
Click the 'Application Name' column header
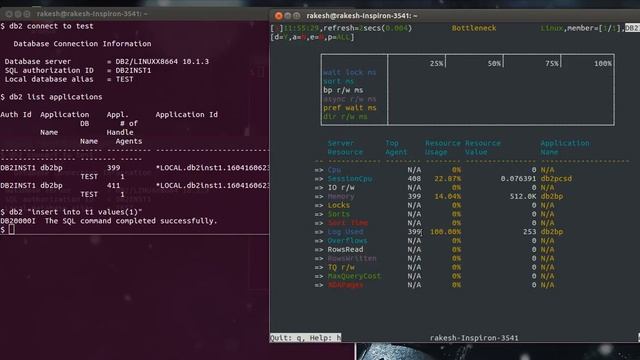[x=565, y=147]
